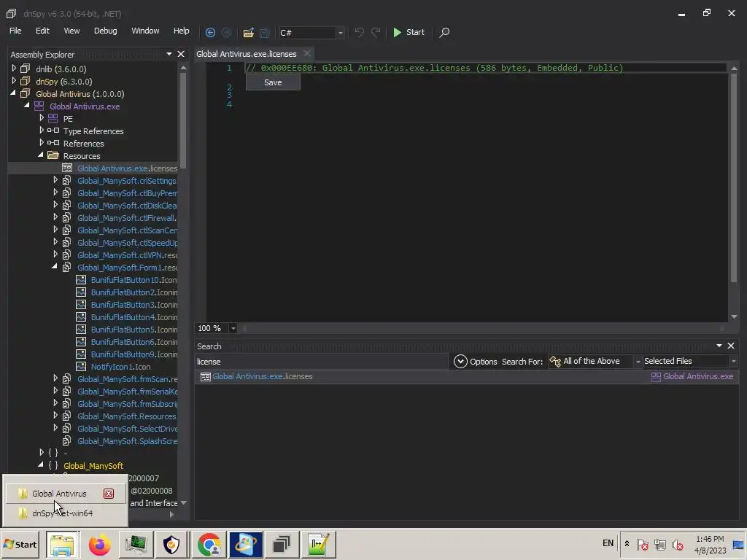Click the muted volume tray icon
This screenshot has height=560, width=747.
coord(677,544)
